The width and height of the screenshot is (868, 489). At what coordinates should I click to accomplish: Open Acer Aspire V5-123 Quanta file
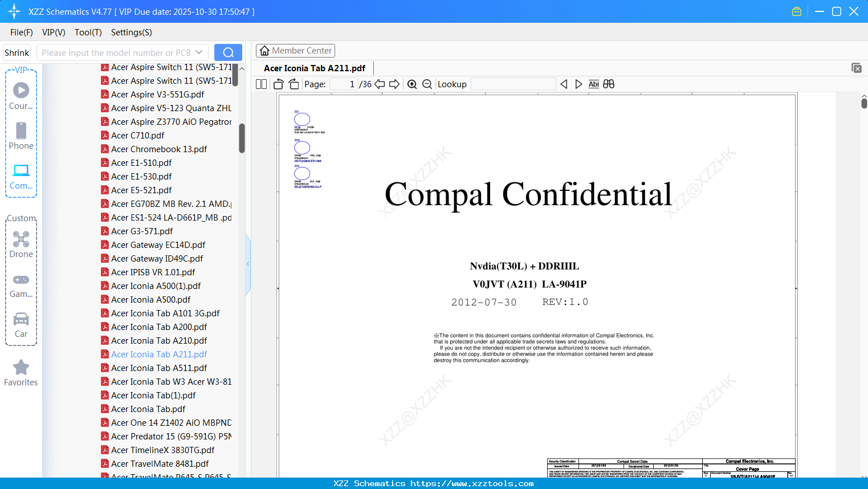click(166, 108)
